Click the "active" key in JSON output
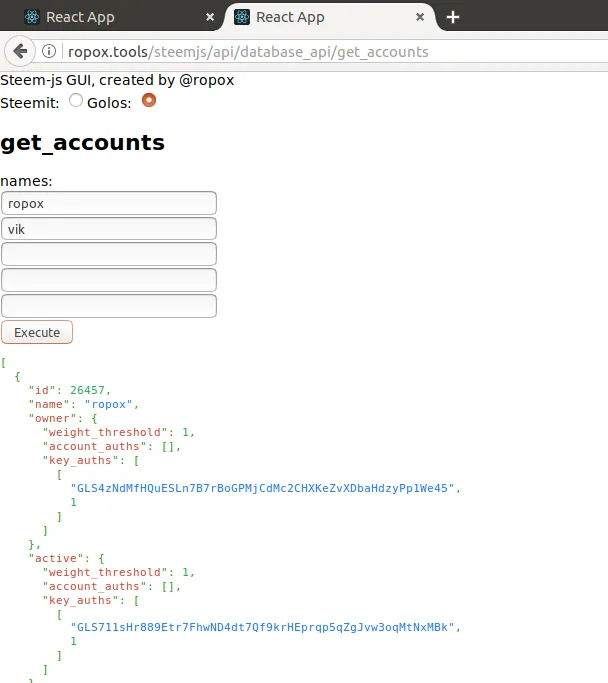The image size is (608, 683). pos(56,558)
